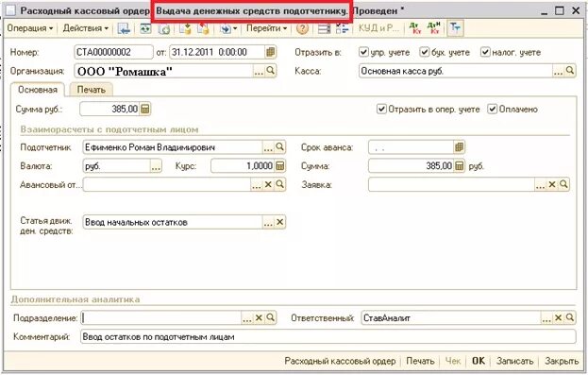Open calendar picker for document date
This screenshot has height=375, width=588.
pyautogui.click(x=270, y=52)
